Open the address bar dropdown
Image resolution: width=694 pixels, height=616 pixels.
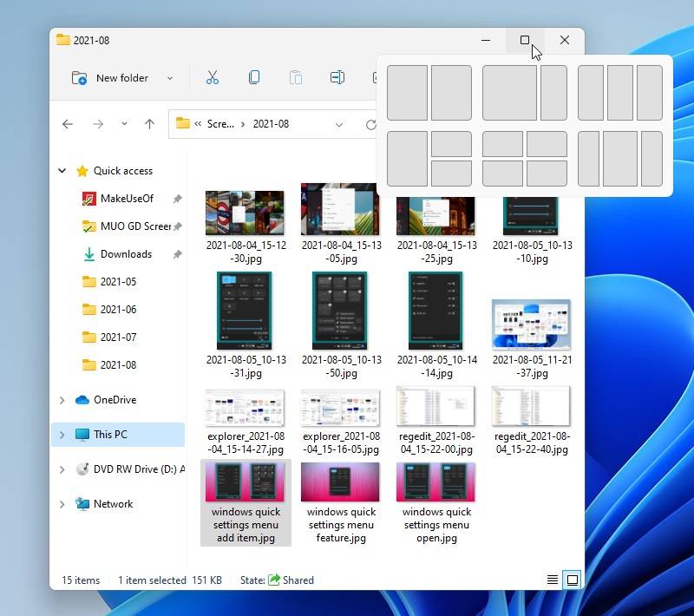coord(339,124)
